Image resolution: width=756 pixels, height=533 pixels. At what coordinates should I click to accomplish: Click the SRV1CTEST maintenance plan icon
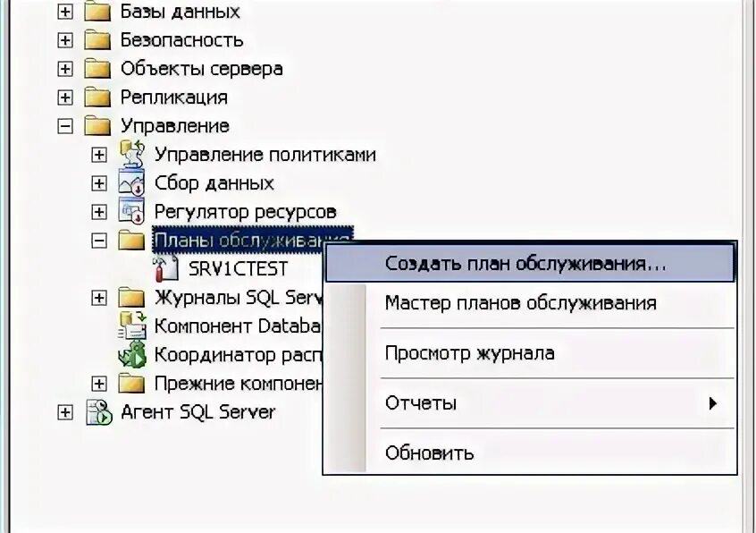click(165, 268)
